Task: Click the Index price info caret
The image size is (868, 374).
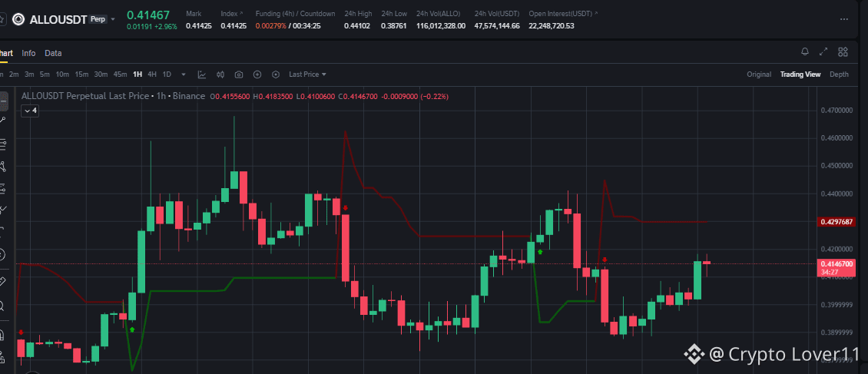Action: pyautogui.click(x=241, y=13)
